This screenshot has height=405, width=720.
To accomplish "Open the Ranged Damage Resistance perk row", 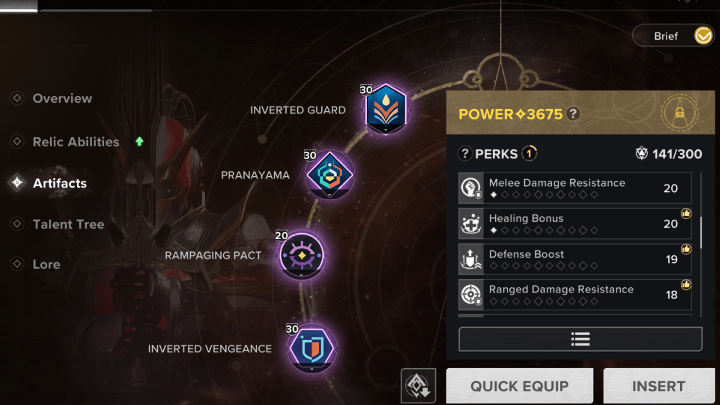I will tap(575, 295).
